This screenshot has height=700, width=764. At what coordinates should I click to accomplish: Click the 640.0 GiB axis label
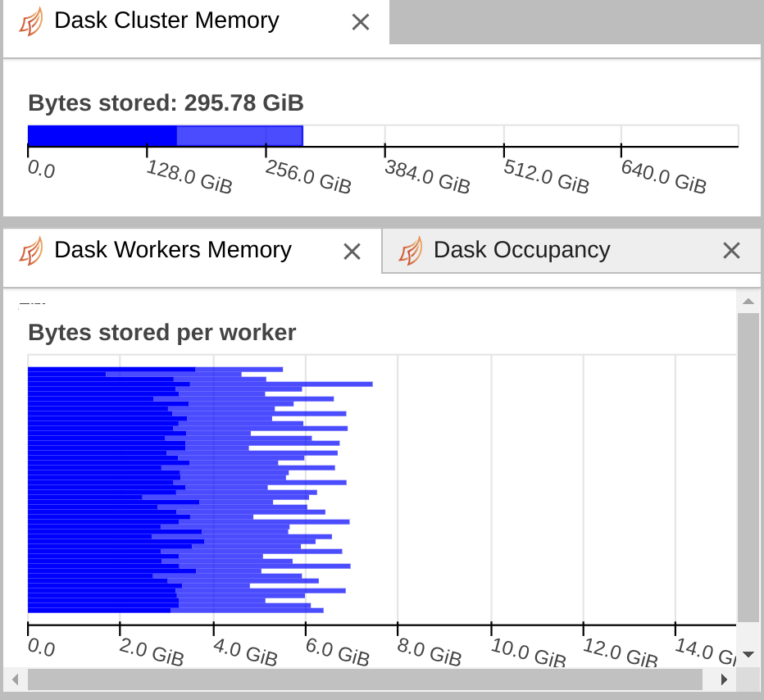[664, 177]
